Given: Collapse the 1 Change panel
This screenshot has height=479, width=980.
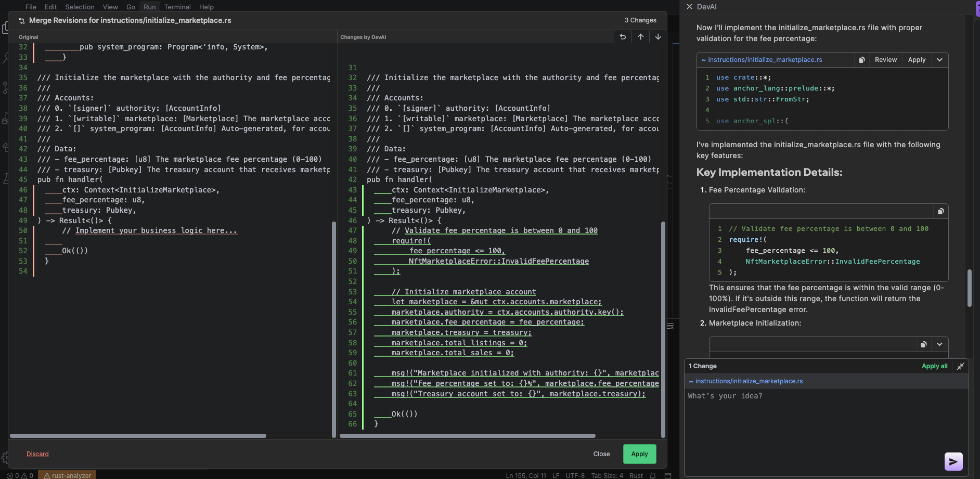Looking at the screenshot, I should click(960, 366).
